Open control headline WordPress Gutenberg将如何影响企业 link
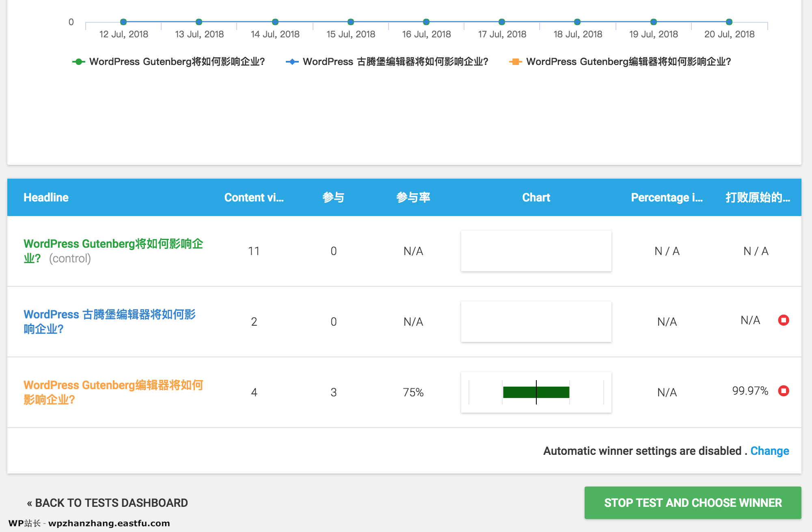This screenshot has height=532, width=812. [x=114, y=244]
